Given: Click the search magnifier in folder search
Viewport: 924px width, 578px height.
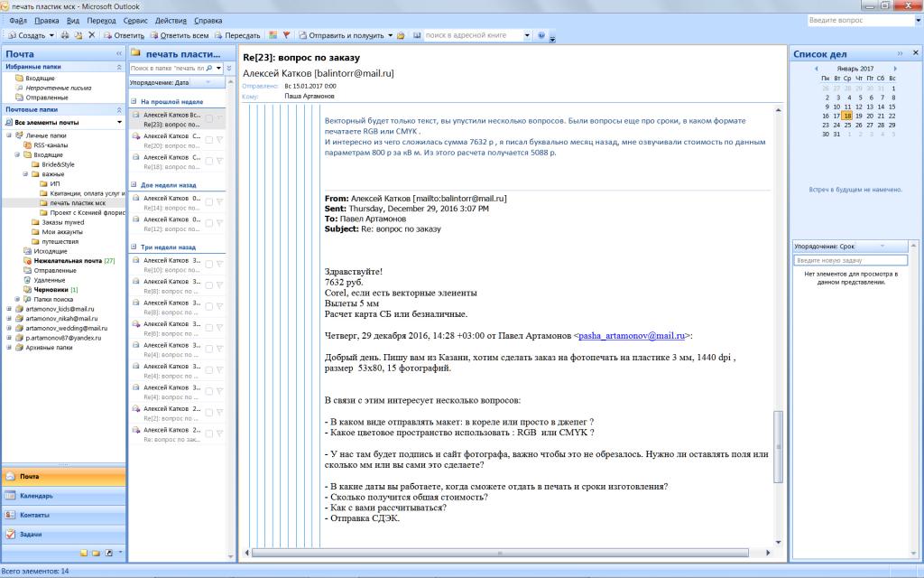Looking at the screenshot, I should (x=209, y=69).
